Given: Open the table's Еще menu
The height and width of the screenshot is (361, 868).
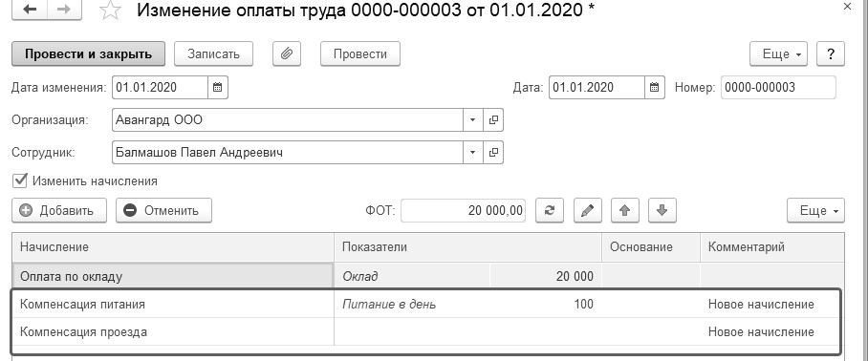Looking at the screenshot, I should 815,210.
